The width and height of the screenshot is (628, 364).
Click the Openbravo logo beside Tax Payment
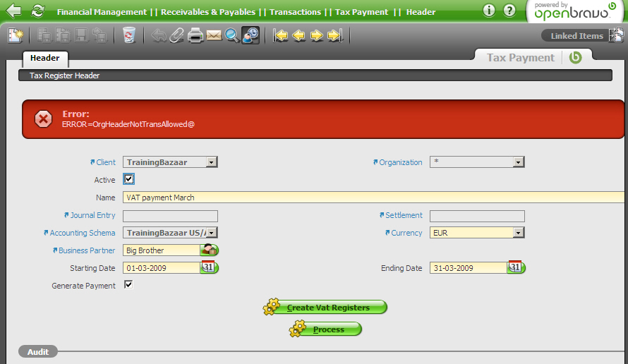click(x=576, y=58)
